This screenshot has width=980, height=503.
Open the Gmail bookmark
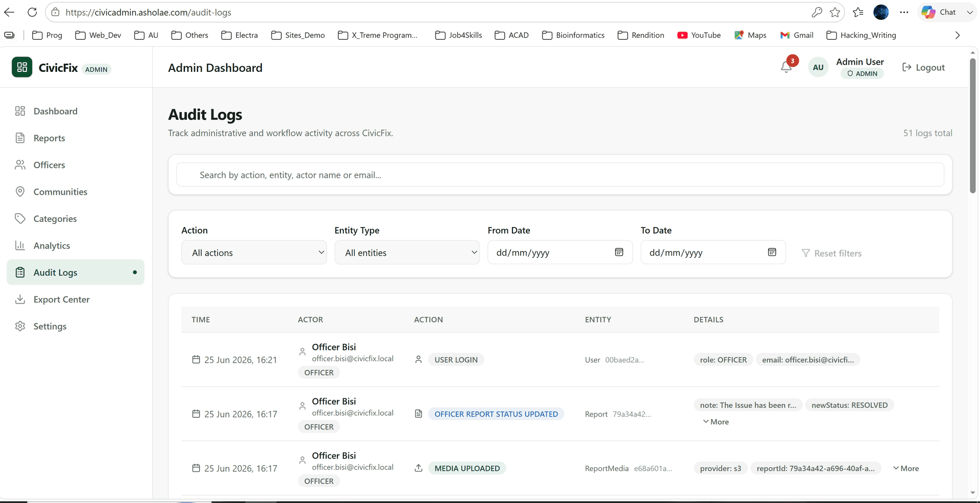(797, 35)
